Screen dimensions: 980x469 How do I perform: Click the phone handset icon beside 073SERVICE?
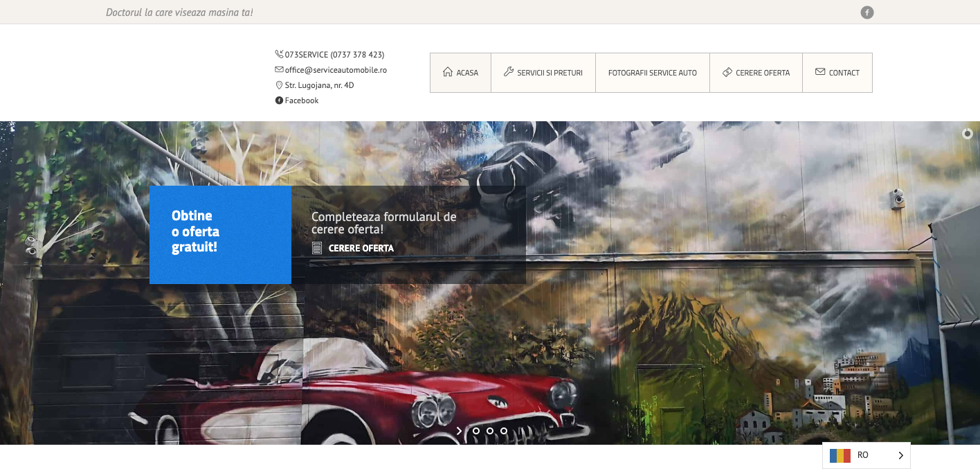click(x=280, y=54)
